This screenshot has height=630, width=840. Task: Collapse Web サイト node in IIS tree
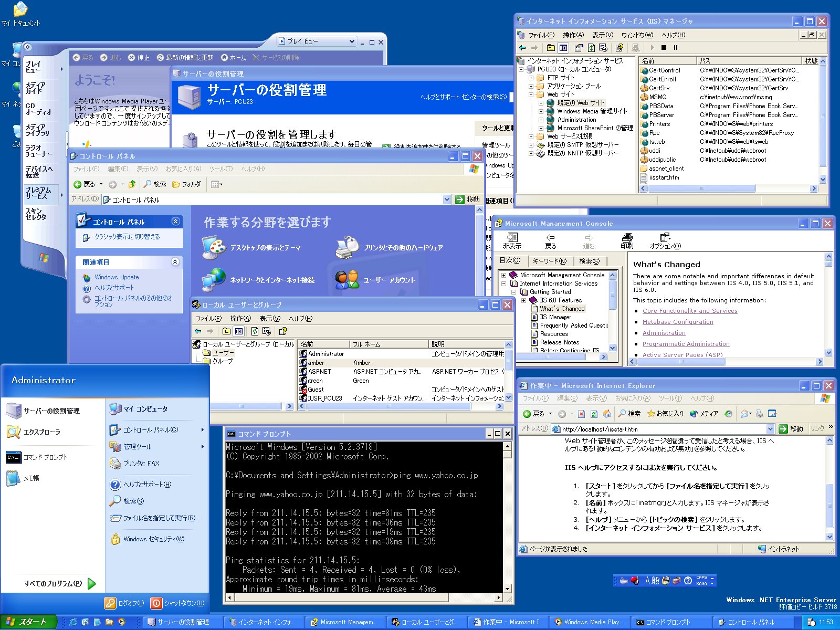click(x=531, y=94)
